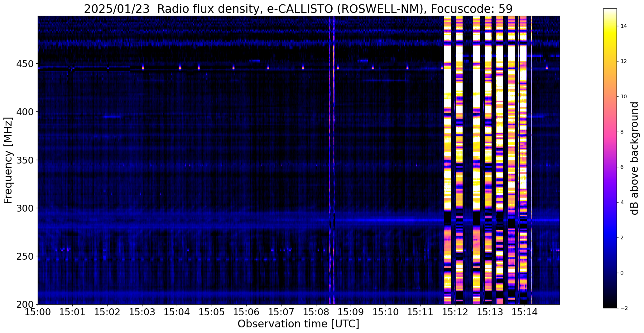The height and width of the screenshot is (333, 644).
Task: Click the colorbar tick label 14
Action: [x=624, y=26]
